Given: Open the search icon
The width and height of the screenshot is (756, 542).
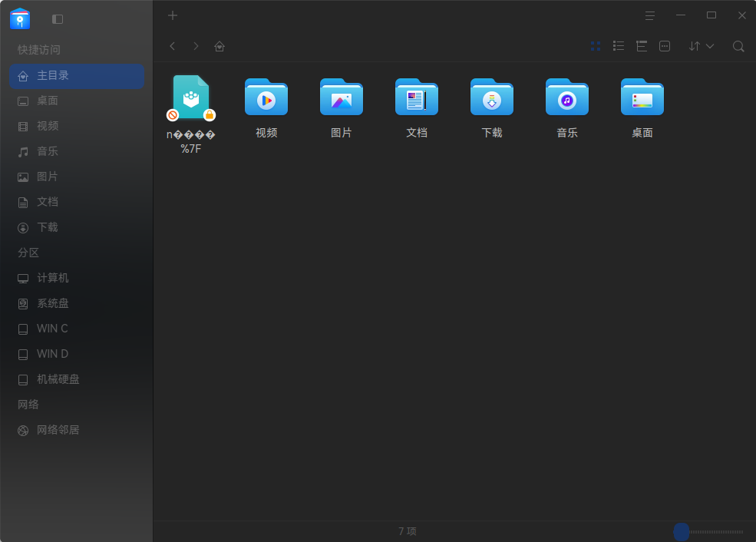Looking at the screenshot, I should pyautogui.click(x=738, y=46).
